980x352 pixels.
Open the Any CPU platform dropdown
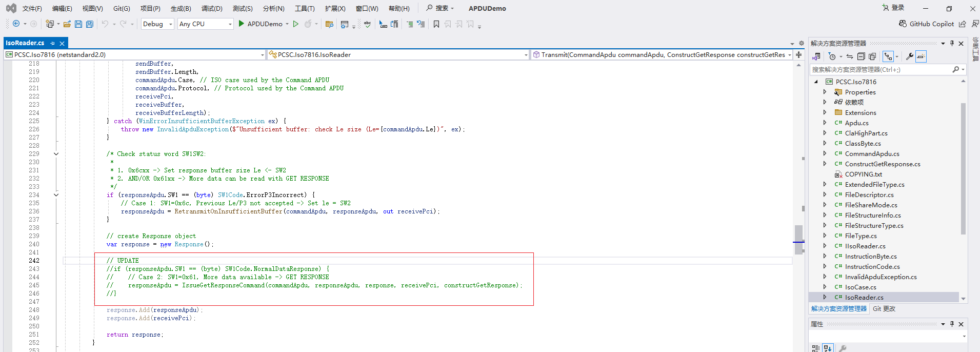(206, 24)
